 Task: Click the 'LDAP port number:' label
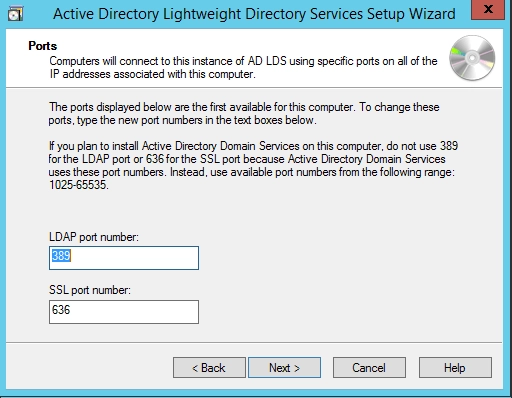click(94, 237)
